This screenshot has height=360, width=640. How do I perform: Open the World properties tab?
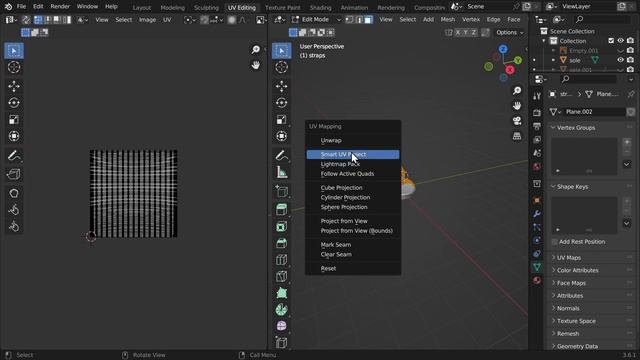pyautogui.click(x=537, y=167)
